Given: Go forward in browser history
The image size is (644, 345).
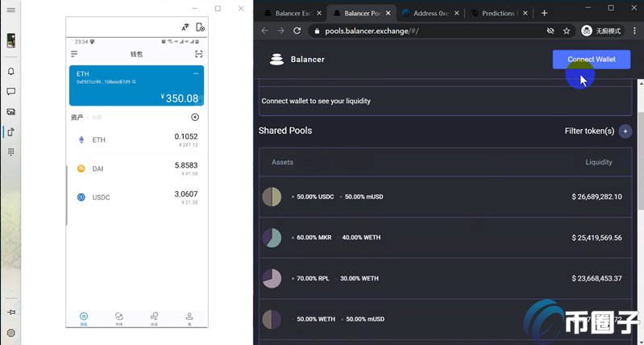Looking at the screenshot, I should tap(281, 31).
